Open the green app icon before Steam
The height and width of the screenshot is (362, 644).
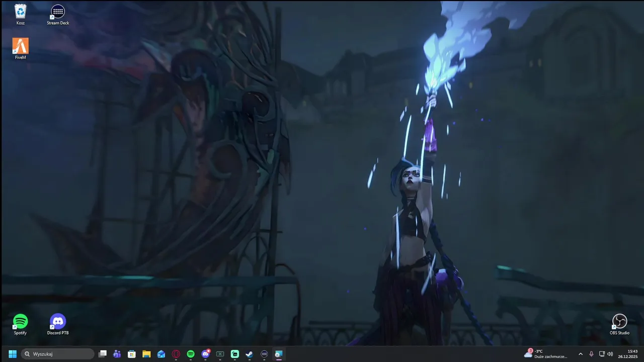(x=235, y=354)
